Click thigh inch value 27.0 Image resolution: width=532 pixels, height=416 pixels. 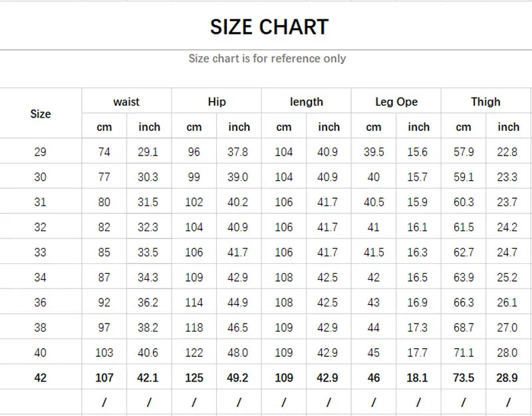click(507, 328)
